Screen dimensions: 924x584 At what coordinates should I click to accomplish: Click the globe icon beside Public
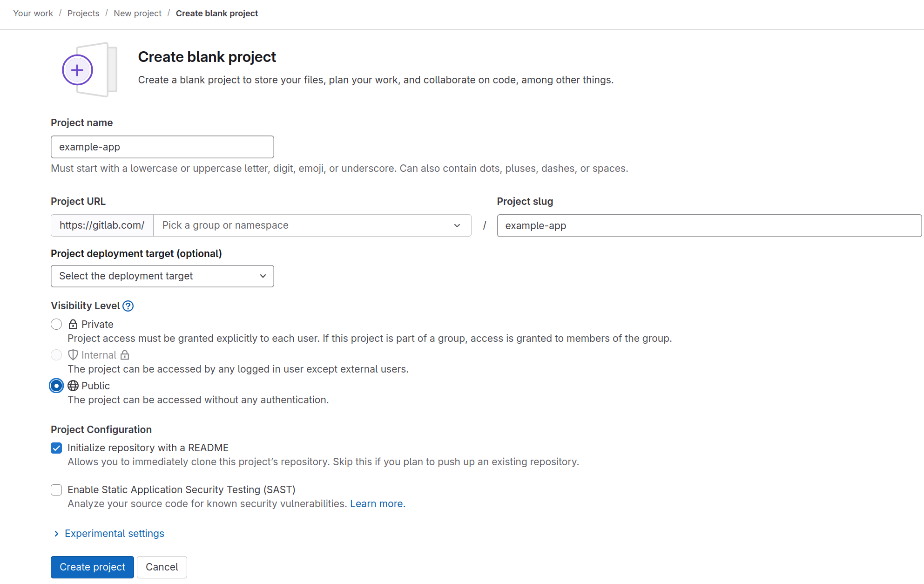point(73,386)
